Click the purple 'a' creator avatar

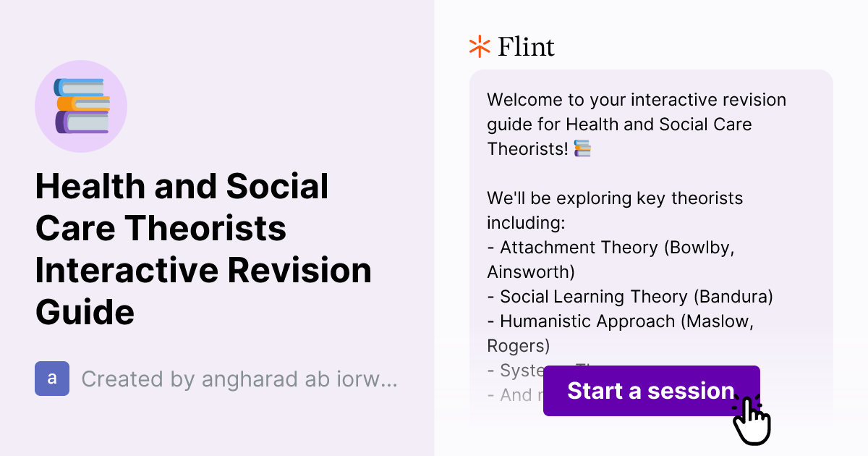51,378
